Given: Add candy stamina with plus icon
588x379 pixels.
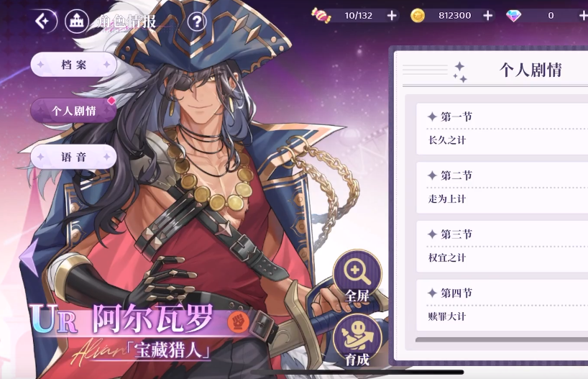Looking at the screenshot, I should [x=392, y=16].
